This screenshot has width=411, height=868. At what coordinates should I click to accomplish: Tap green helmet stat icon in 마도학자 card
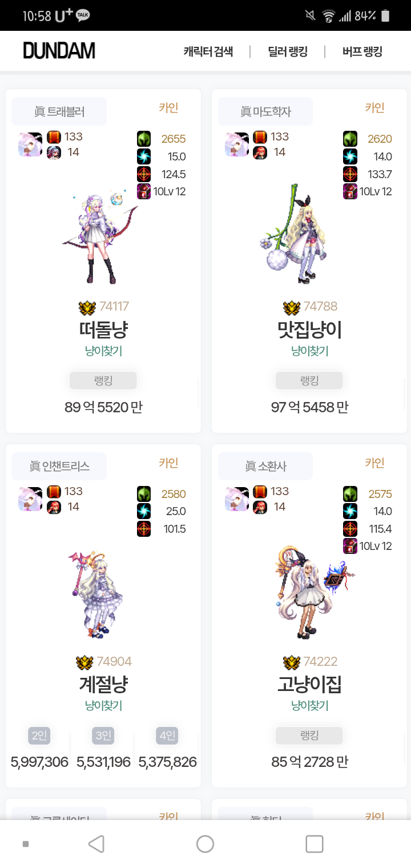pos(350,139)
